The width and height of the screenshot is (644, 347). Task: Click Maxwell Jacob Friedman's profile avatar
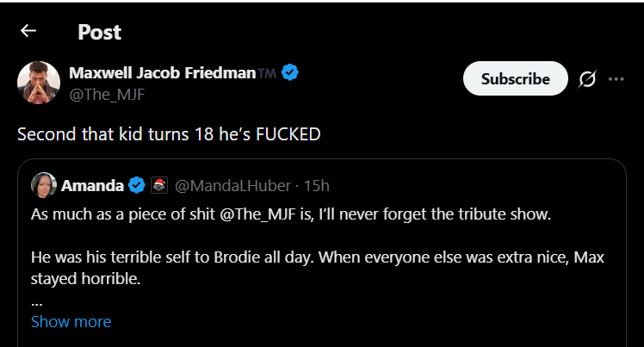click(x=38, y=83)
